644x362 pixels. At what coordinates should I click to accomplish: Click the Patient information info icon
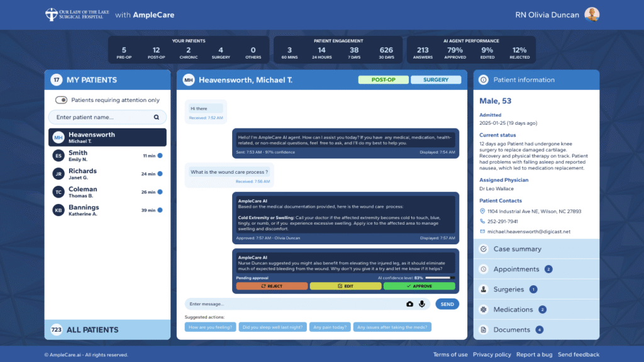pyautogui.click(x=484, y=80)
